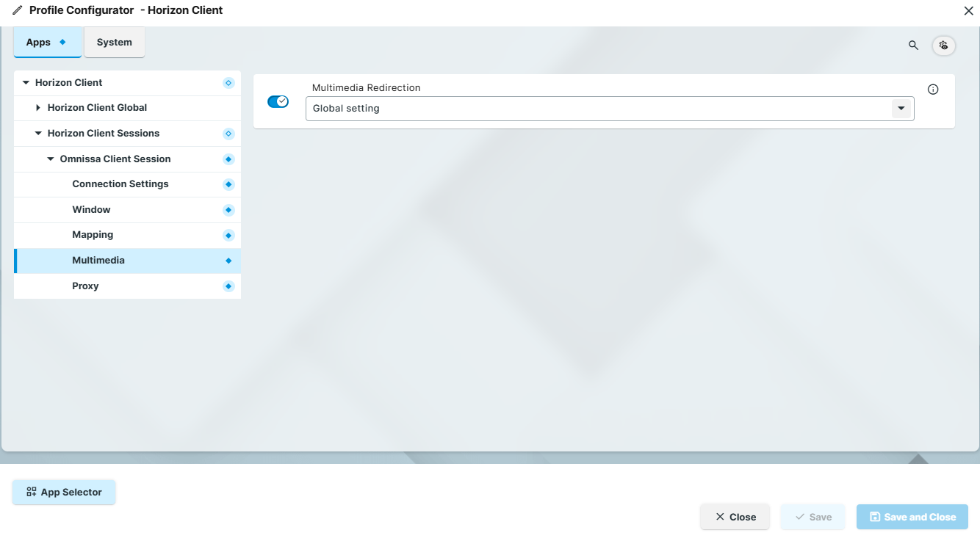The width and height of the screenshot is (980, 541).
Task: Open the info icon beside Multimedia Redirection
Action: click(933, 89)
